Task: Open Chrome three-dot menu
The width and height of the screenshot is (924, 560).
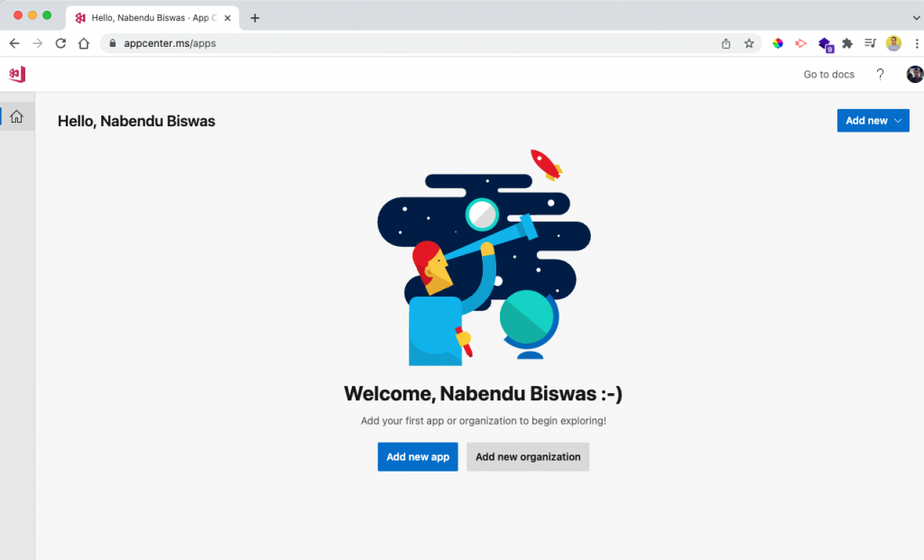Action: point(917,43)
